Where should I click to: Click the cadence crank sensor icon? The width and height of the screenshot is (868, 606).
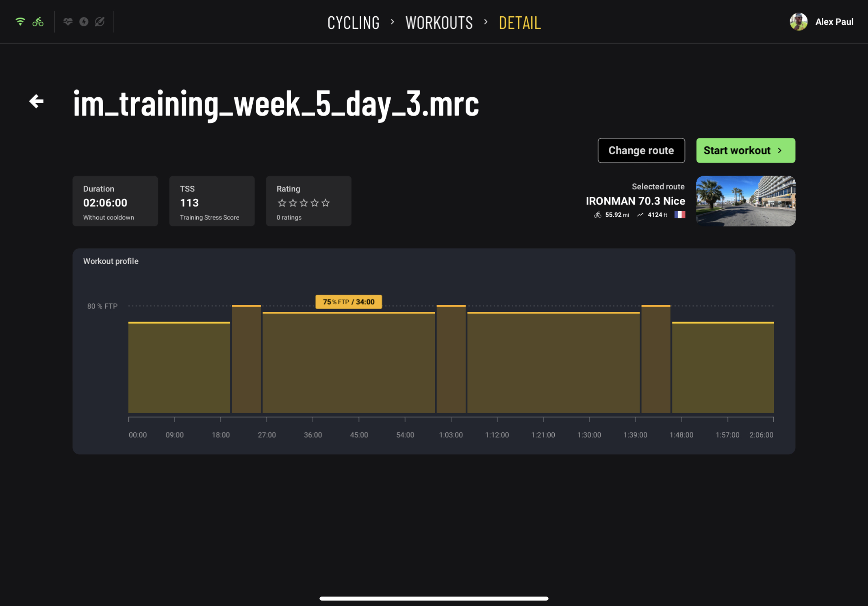click(x=100, y=21)
